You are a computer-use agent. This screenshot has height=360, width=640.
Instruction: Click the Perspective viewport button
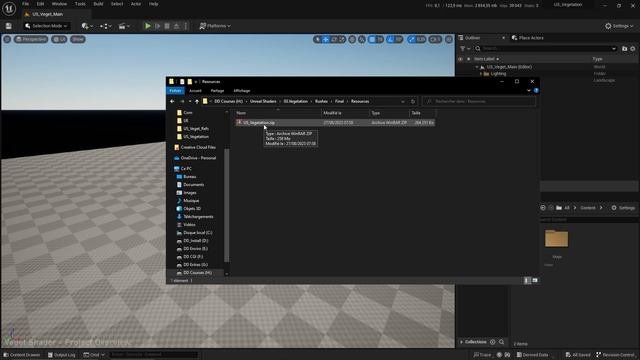click(31, 39)
